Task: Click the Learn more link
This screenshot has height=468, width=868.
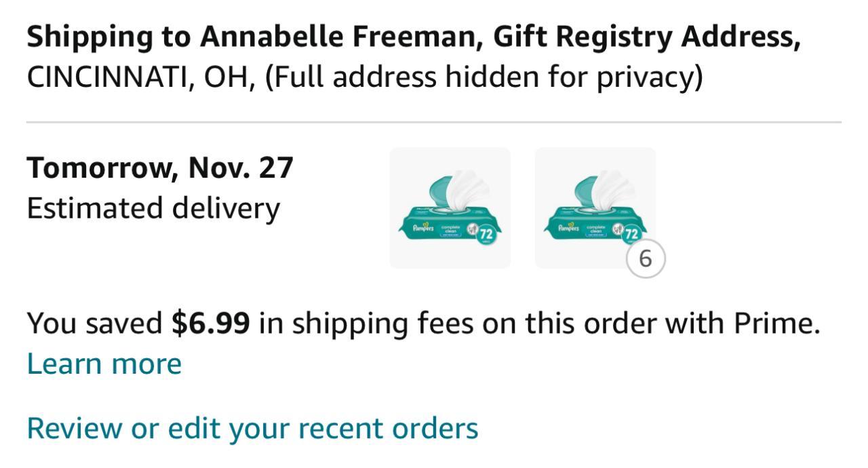Action: pyautogui.click(x=104, y=364)
